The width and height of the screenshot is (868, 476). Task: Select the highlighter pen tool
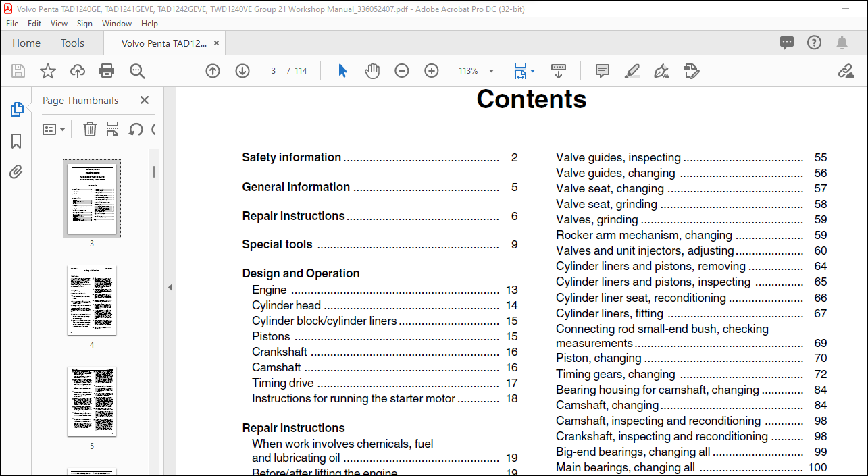coord(632,71)
